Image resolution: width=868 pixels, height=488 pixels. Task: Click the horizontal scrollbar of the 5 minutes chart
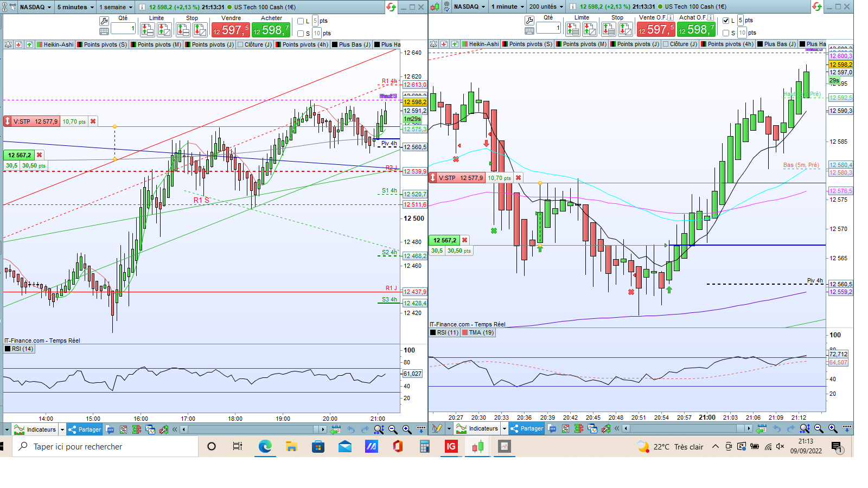253,429
